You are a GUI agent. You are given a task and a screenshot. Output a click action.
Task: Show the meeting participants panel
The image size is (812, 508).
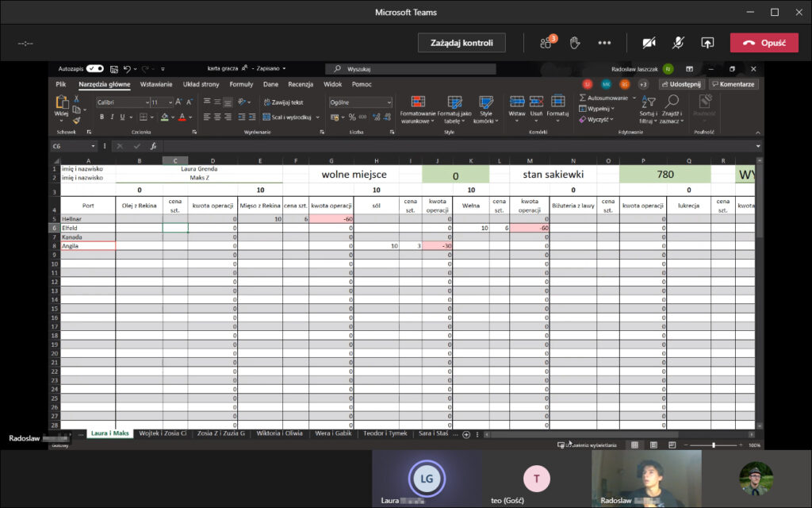pyautogui.click(x=547, y=42)
